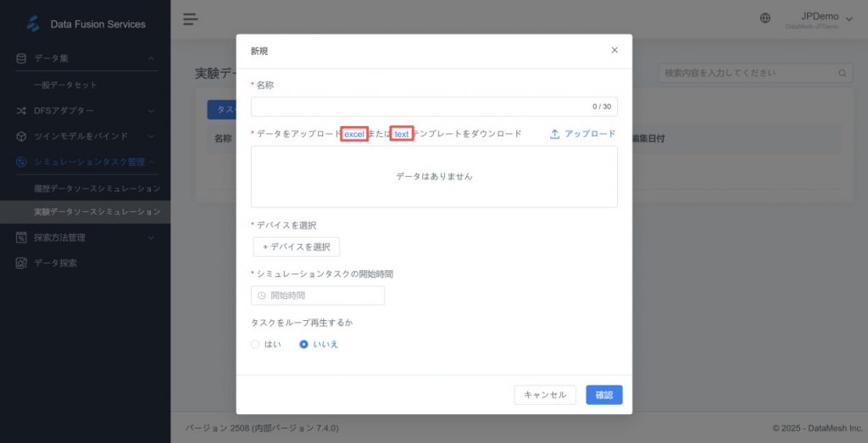Click the search magnifier icon
868x443 pixels.
pyautogui.click(x=843, y=74)
